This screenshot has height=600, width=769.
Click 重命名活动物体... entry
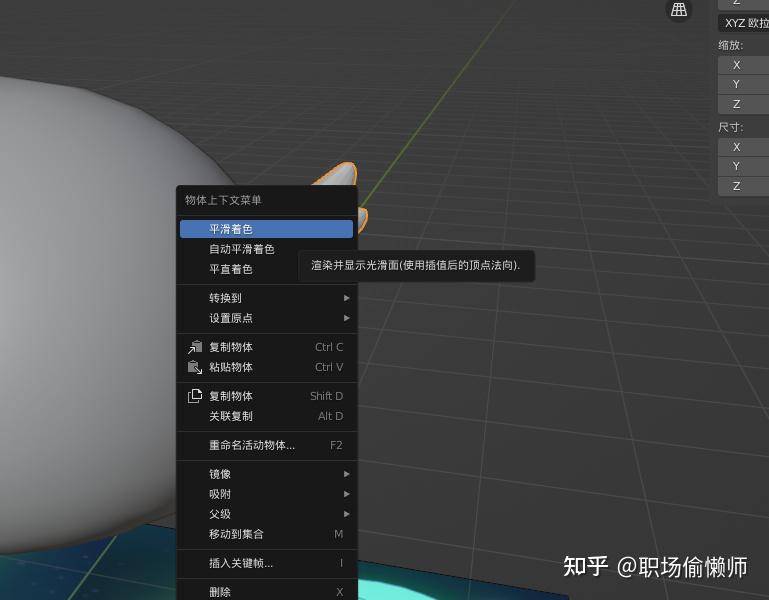266,445
